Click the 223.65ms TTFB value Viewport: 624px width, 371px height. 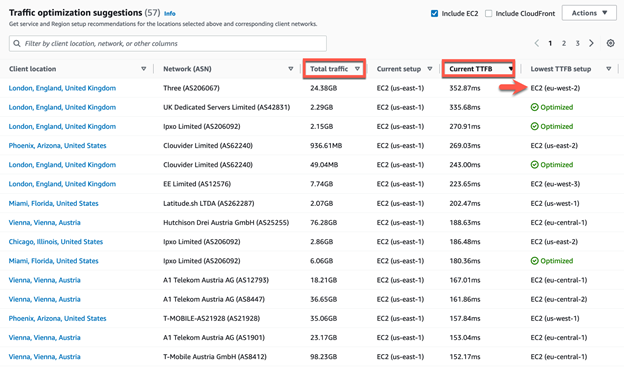pos(465,184)
